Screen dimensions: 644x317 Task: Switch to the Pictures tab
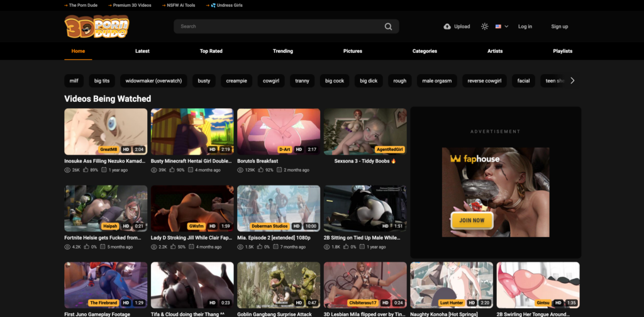pos(353,52)
